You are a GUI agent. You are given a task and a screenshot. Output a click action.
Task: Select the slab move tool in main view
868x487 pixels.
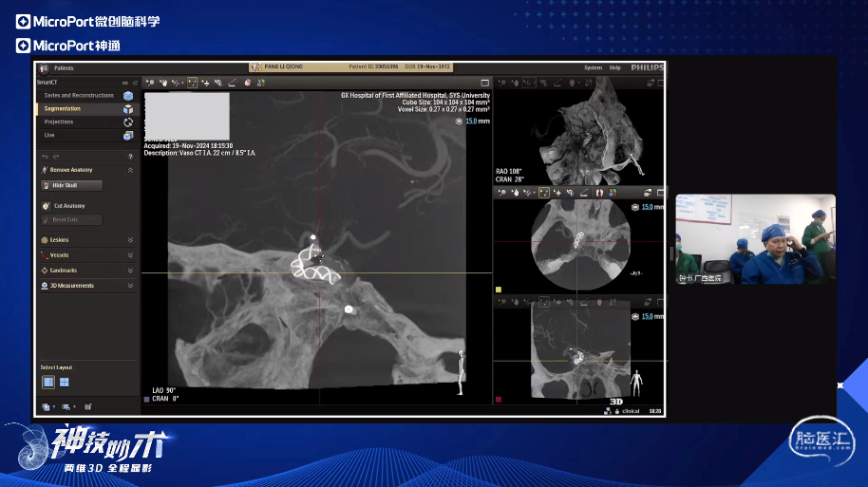coord(205,83)
